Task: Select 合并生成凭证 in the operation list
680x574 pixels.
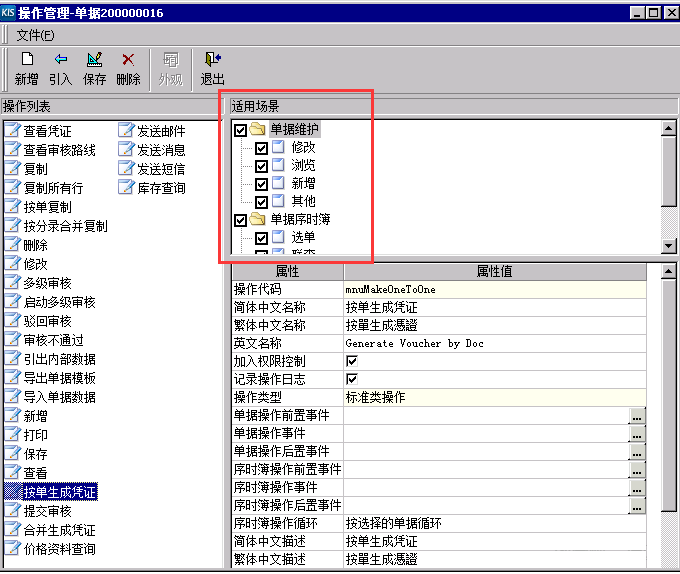Action: pyautogui.click(x=59, y=530)
